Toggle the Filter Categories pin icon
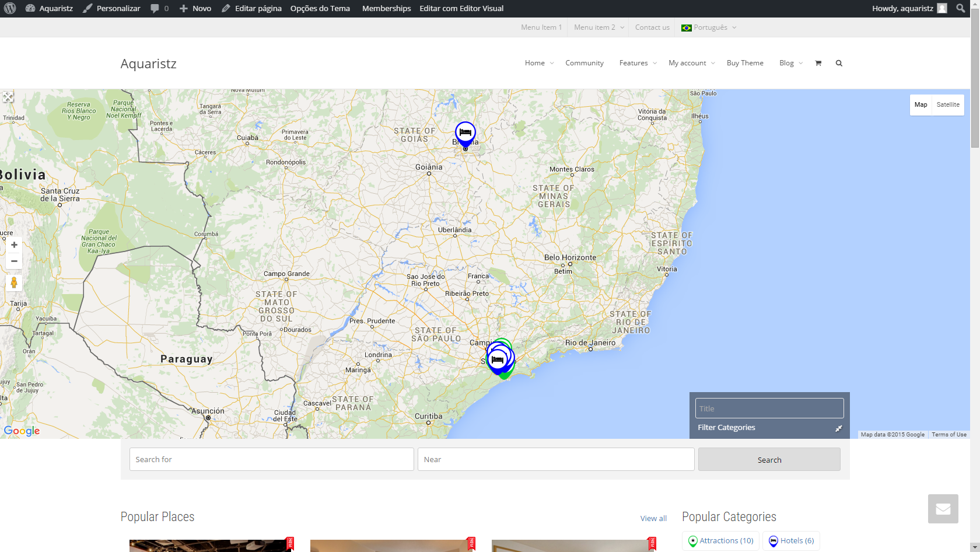This screenshot has height=552, width=980. [838, 428]
